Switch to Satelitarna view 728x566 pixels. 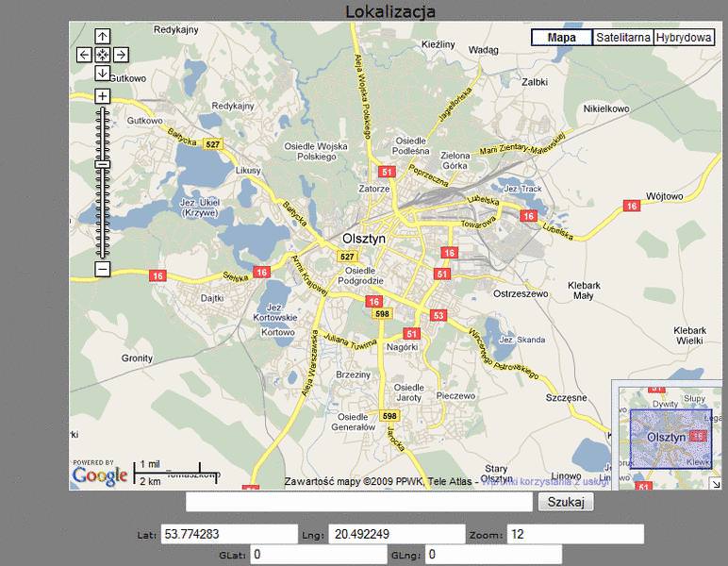(x=623, y=38)
